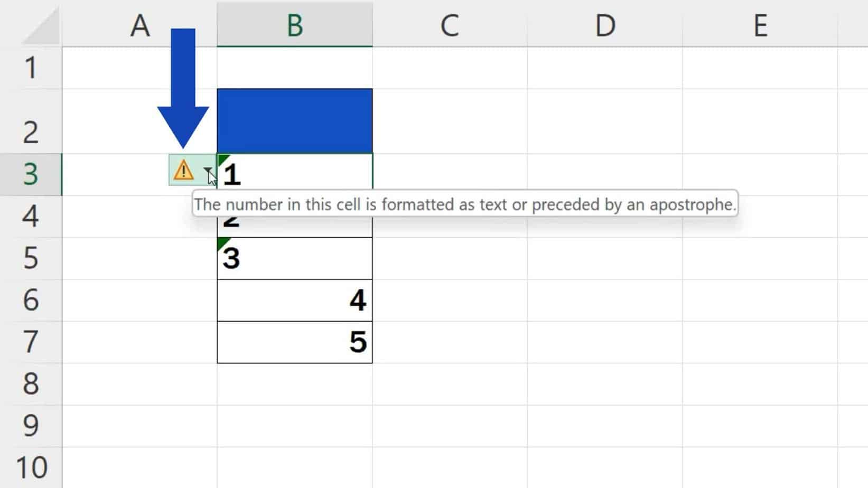Select the blue filled cell B2

coord(295,120)
